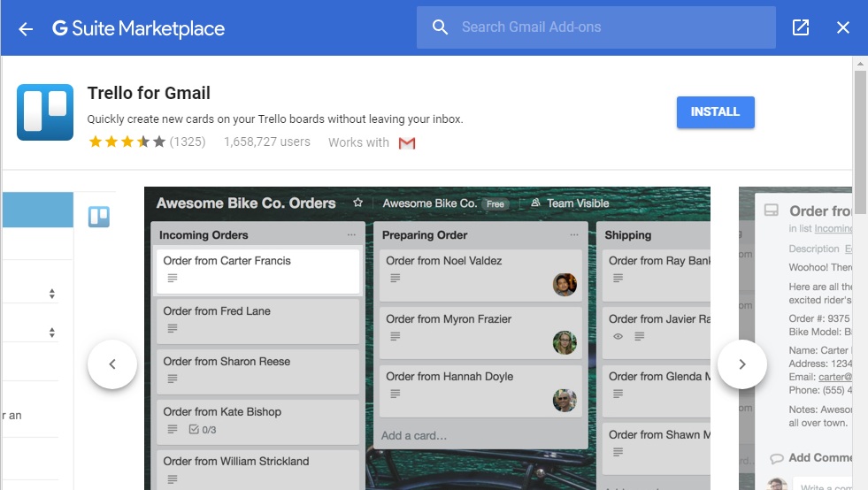Open Order from Shawn card in Shipping
868x490 pixels.
pos(657,448)
